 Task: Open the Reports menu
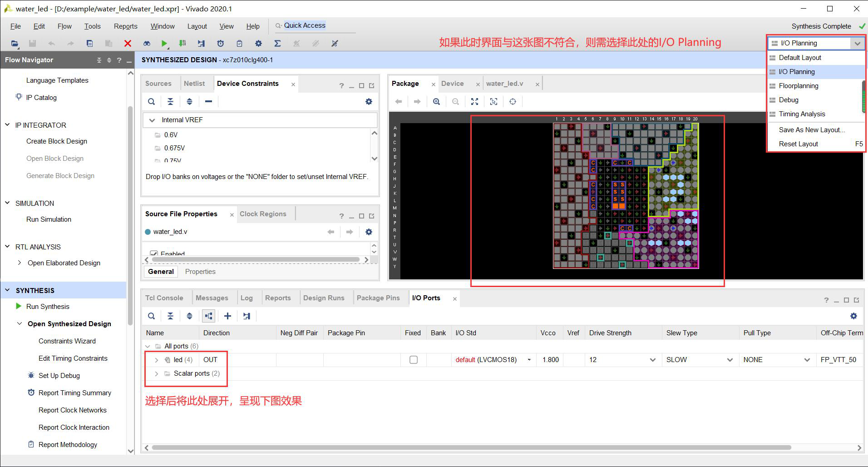coord(126,26)
